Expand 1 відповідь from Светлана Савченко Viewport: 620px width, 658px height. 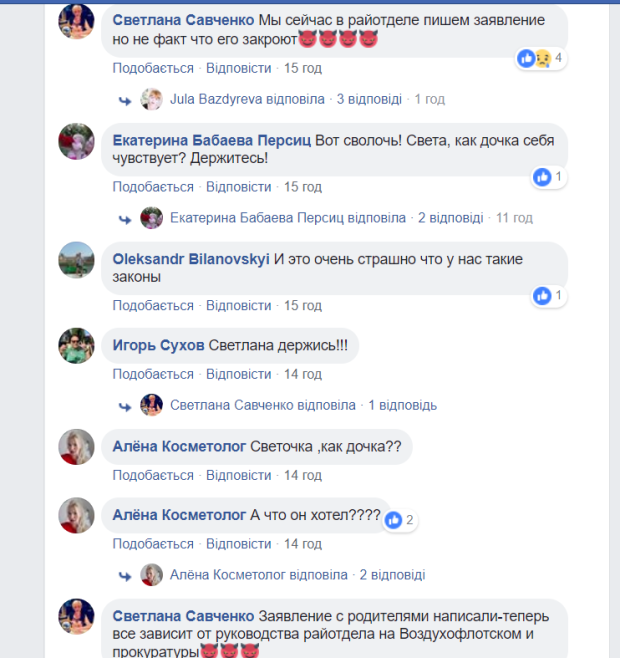coord(402,405)
